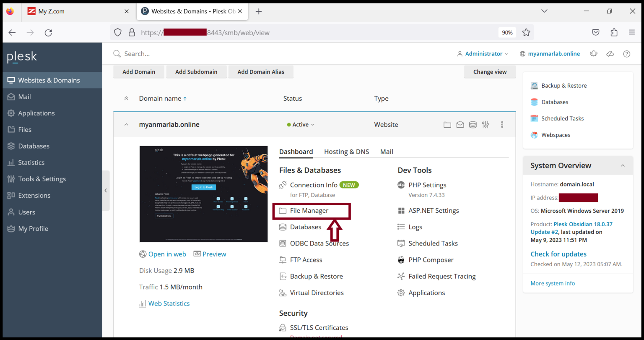
Task: Switch to the Hosting & DNS tab
Action: (347, 152)
